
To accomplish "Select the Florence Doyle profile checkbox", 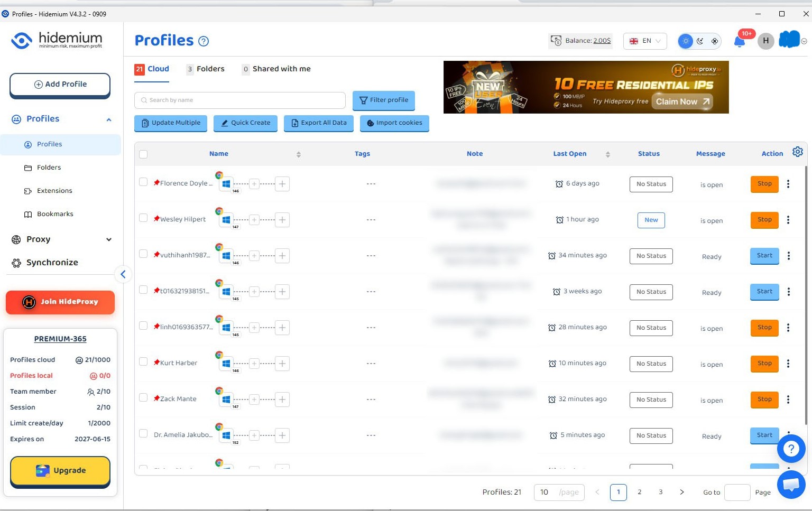I will [x=143, y=182].
